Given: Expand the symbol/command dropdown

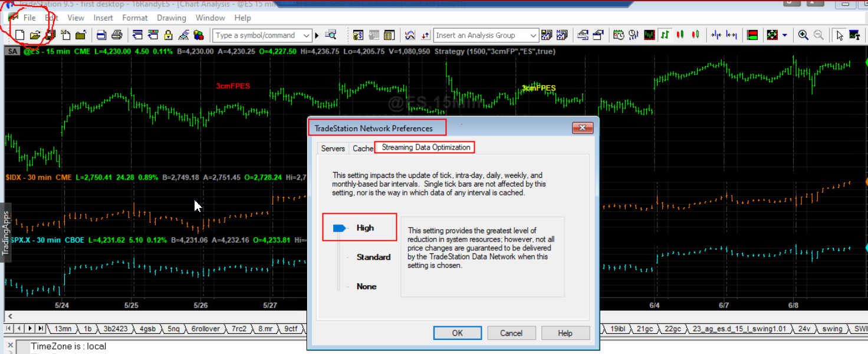Looking at the screenshot, I should point(307,35).
